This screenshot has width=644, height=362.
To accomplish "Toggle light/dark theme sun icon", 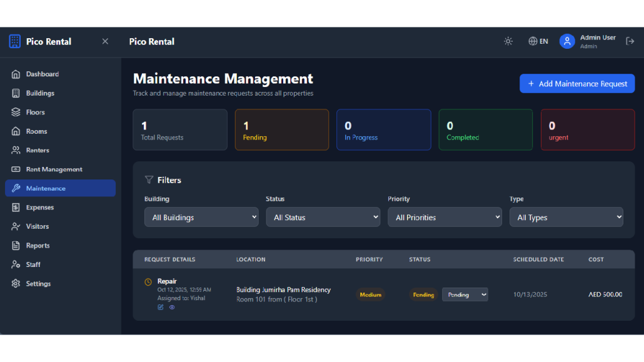I will (508, 41).
